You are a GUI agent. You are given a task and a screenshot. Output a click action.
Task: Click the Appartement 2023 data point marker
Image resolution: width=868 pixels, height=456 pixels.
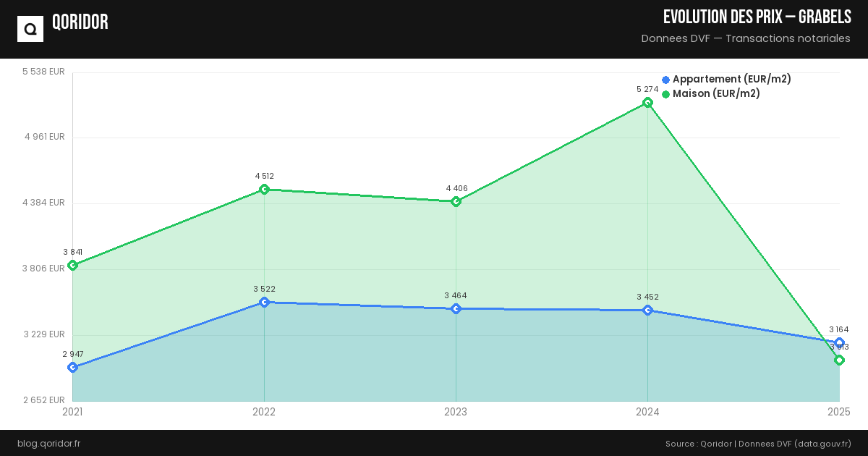(x=456, y=309)
